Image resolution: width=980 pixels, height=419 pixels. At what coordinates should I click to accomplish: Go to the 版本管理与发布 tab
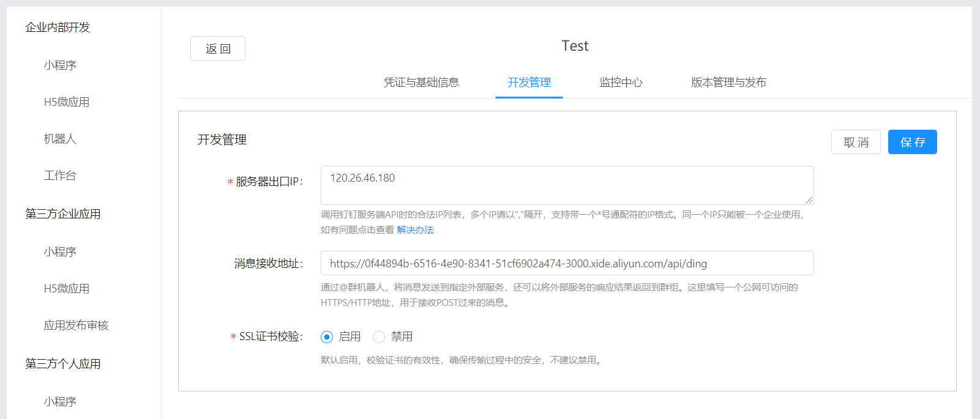pos(728,83)
